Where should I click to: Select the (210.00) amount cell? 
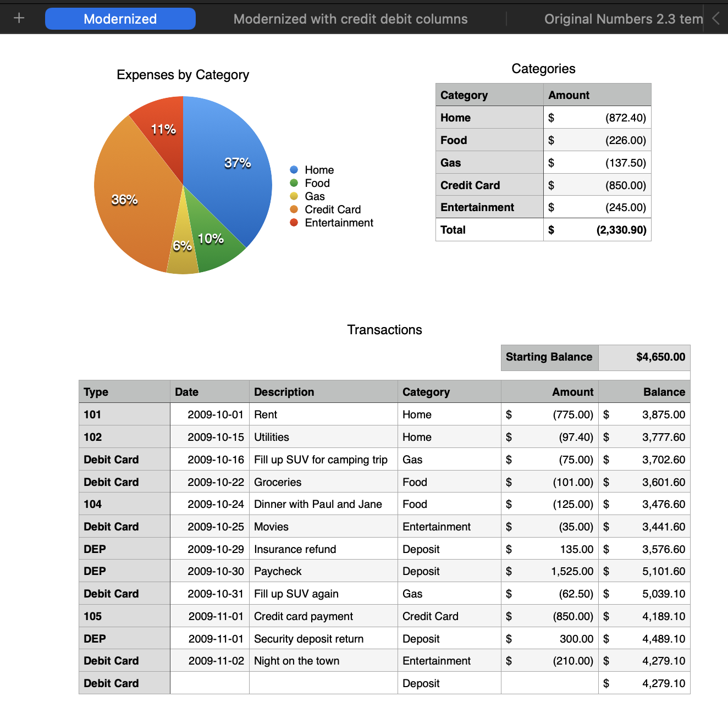[x=549, y=661]
